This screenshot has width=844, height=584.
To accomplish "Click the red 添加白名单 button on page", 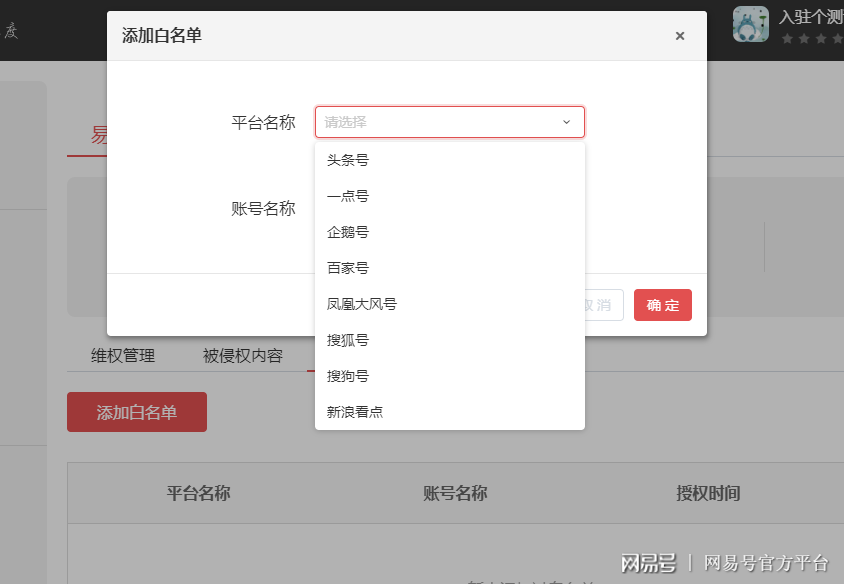I will [x=137, y=412].
